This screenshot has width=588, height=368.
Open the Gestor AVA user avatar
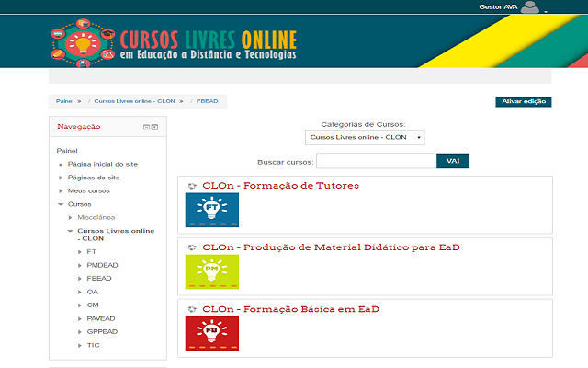point(530,7)
